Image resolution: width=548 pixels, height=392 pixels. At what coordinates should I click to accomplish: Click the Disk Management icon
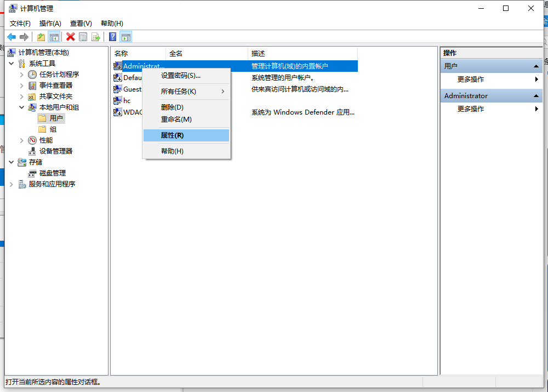click(32, 173)
